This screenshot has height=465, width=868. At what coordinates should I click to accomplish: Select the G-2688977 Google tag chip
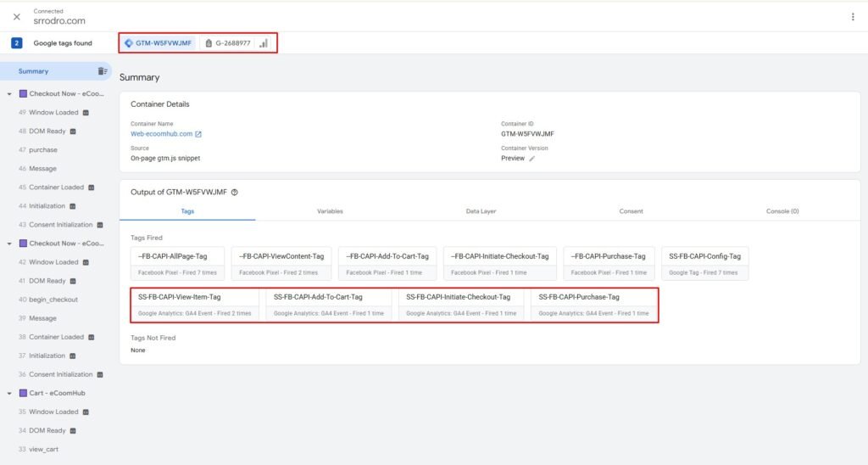tap(228, 42)
